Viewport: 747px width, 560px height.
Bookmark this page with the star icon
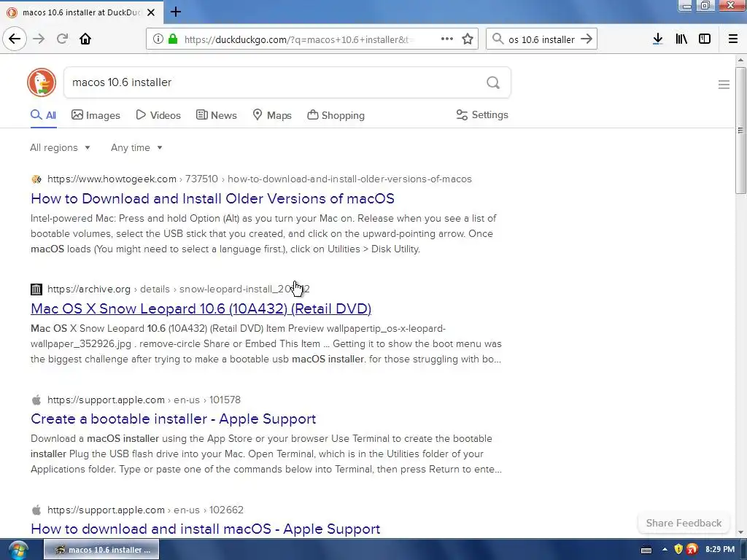pyautogui.click(x=468, y=39)
